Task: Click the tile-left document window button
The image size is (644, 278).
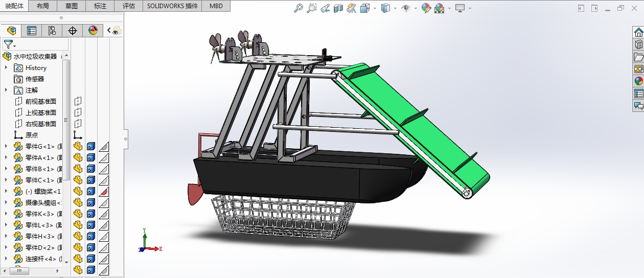Action: pyautogui.click(x=581, y=8)
